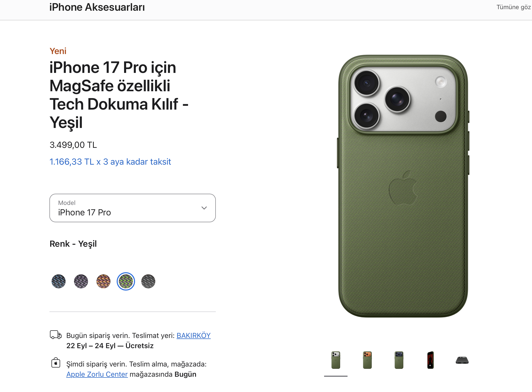Click the Tümüne göz link
Viewport: 532px width, 392px height.
coord(513,7)
